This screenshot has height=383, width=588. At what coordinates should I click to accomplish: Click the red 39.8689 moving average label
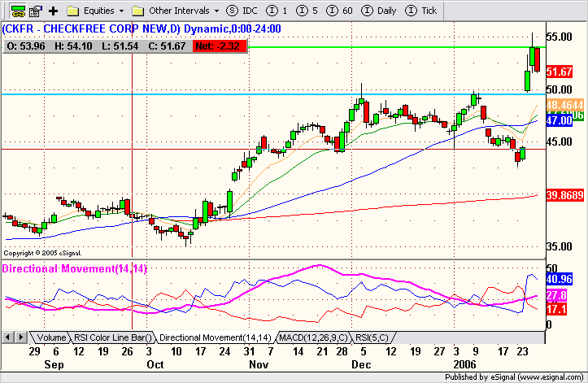[x=564, y=195]
